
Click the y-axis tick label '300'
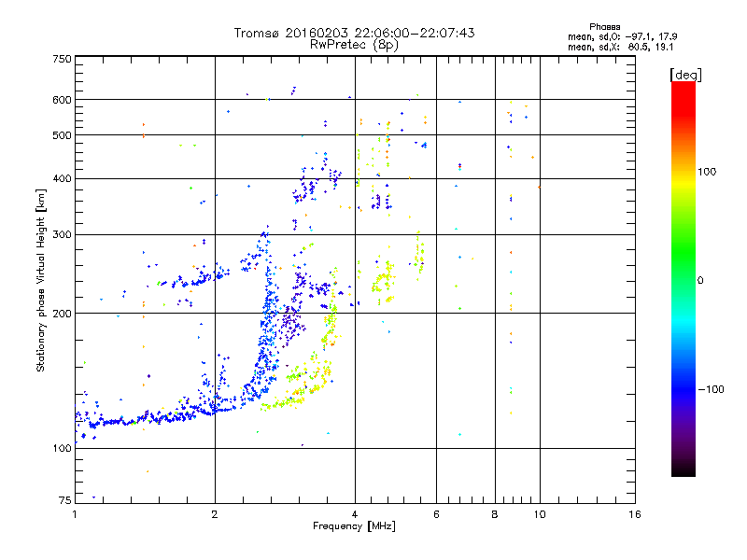(x=63, y=235)
